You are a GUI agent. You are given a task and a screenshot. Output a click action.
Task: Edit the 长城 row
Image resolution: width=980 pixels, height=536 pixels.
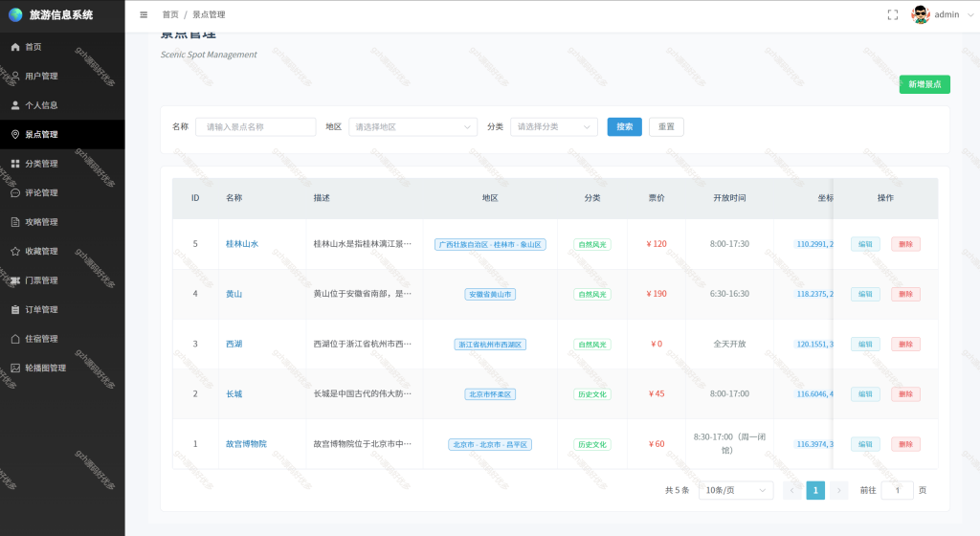(865, 394)
